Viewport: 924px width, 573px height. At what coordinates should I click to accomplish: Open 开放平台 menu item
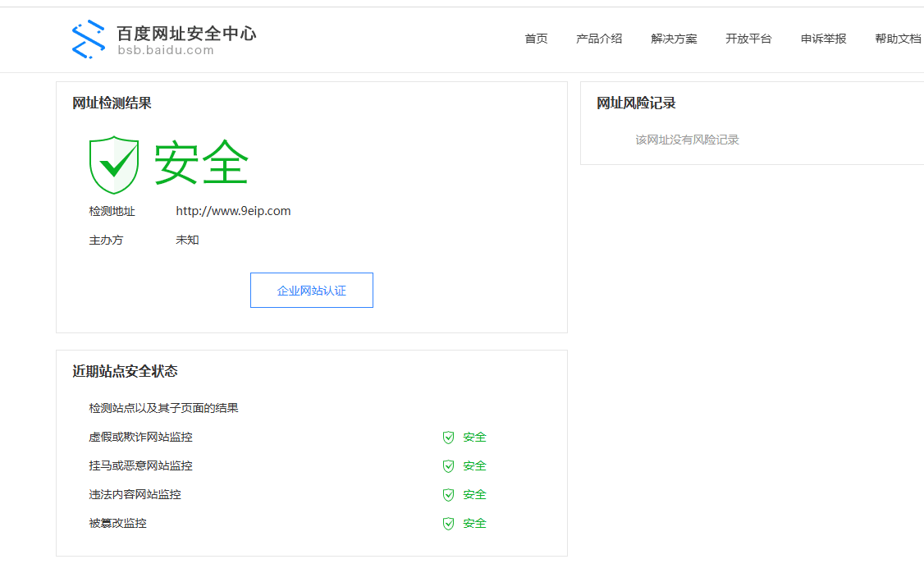click(748, 39)
